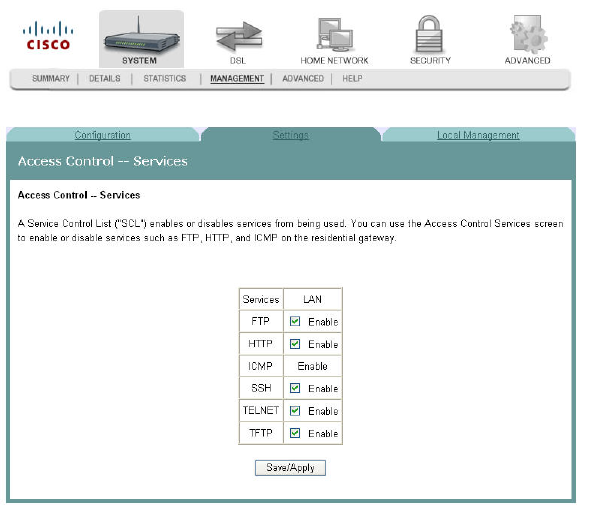
Task: Uncheck the HTTP LAN Enable checkbox
Action: (295, 344)
